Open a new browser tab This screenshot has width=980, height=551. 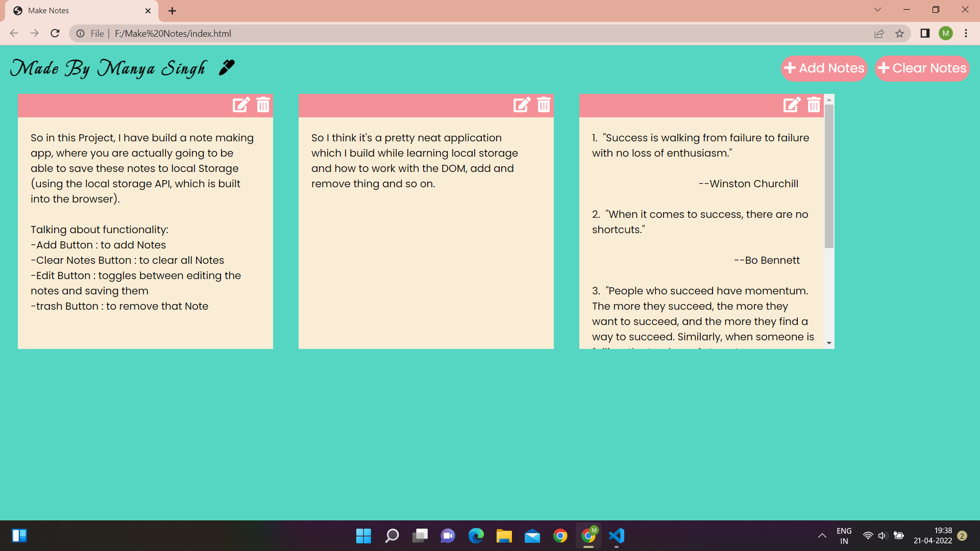pyautogui.click(x=172, y=11)
